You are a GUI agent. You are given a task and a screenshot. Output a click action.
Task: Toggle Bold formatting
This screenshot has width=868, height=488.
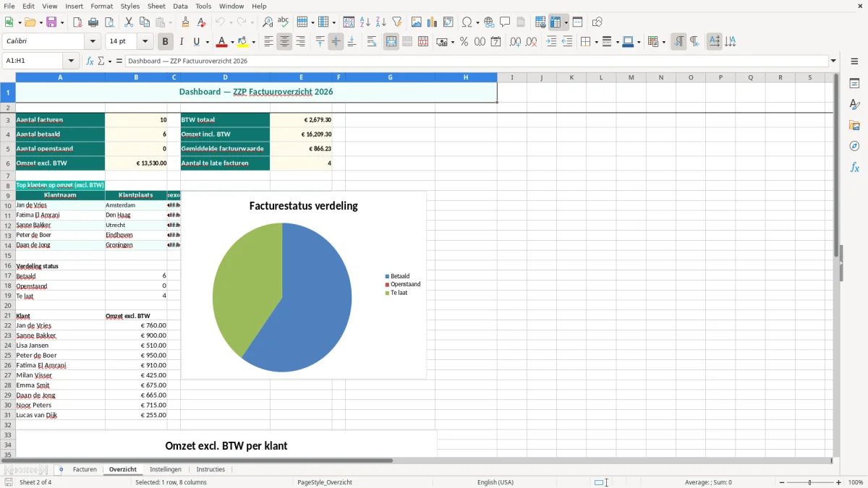point(166,42)
